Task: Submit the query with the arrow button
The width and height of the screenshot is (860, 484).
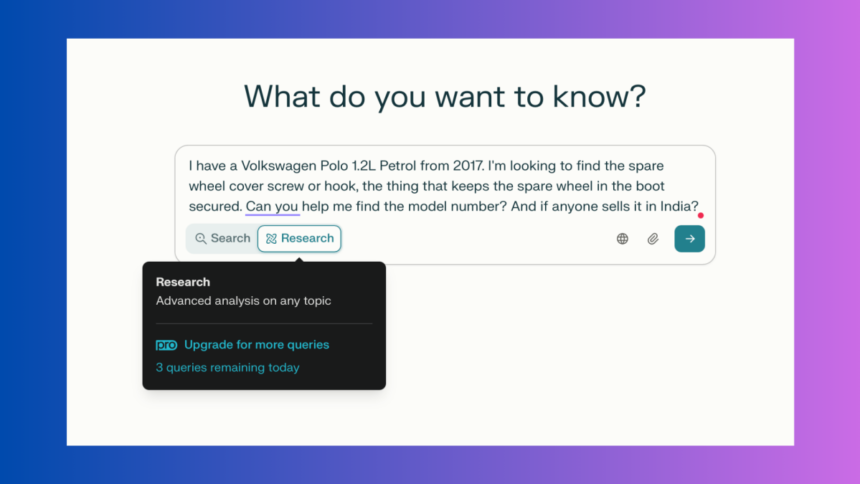Action: [689, 239]
